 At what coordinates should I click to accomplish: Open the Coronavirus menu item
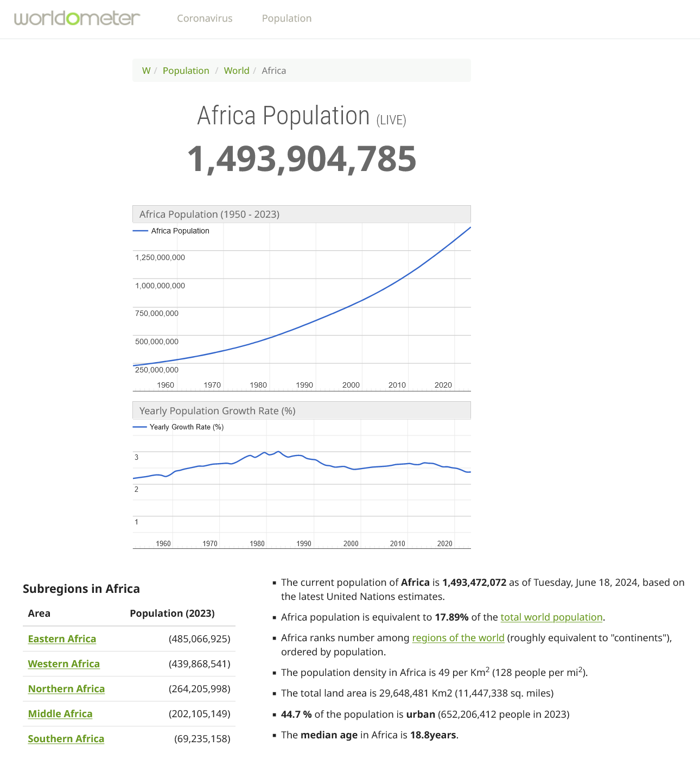pos(205,18)
